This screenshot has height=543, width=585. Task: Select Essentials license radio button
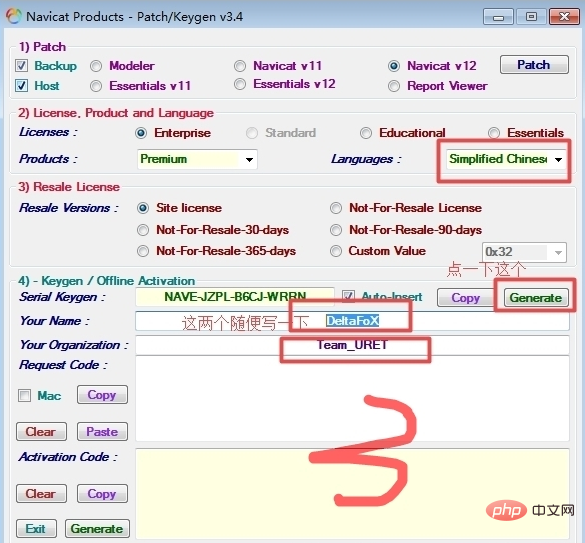pyautogui.click(x=494, y=133)
